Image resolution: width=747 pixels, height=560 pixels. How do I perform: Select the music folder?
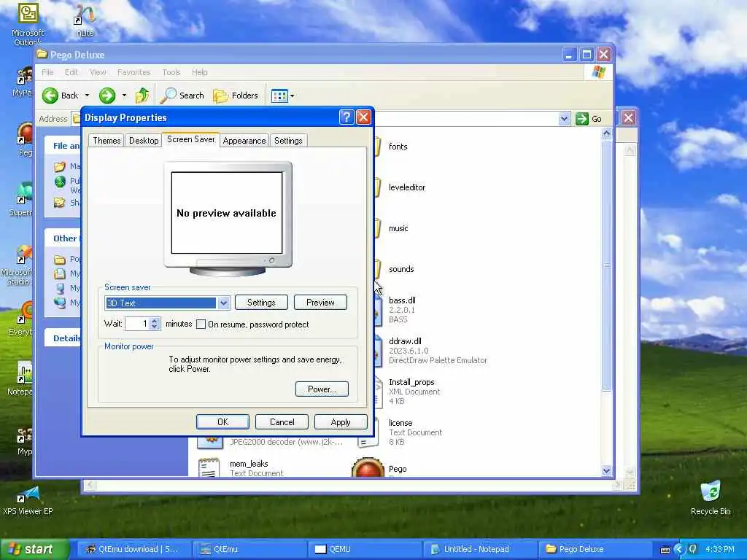(398, 228)
